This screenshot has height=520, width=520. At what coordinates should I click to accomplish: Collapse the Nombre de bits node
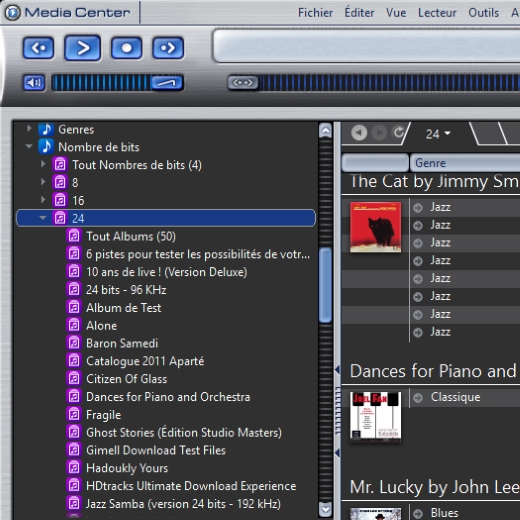coord(29,146)
